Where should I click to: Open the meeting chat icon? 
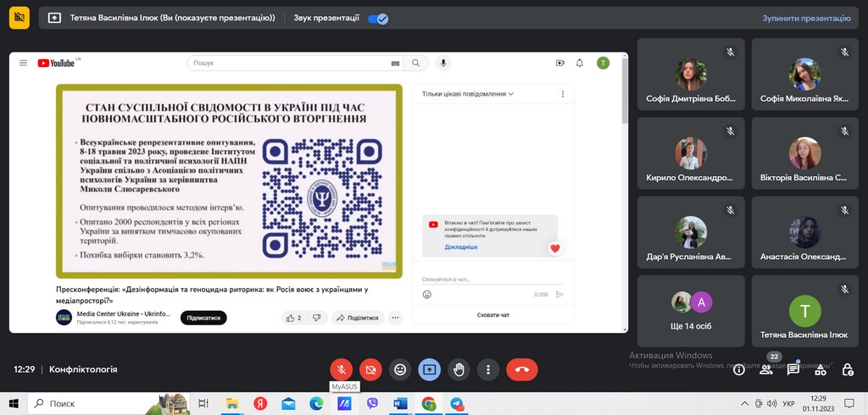click(x=793, y=369)
